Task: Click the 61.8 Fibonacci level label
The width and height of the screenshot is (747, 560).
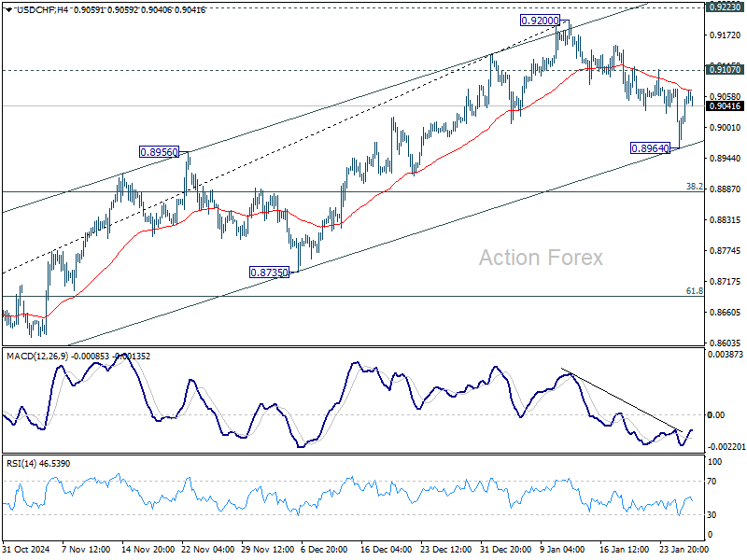Action: [697, 292]
